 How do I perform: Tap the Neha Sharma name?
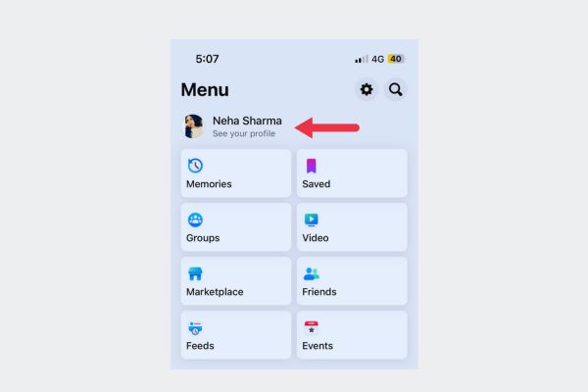point(247,121)
